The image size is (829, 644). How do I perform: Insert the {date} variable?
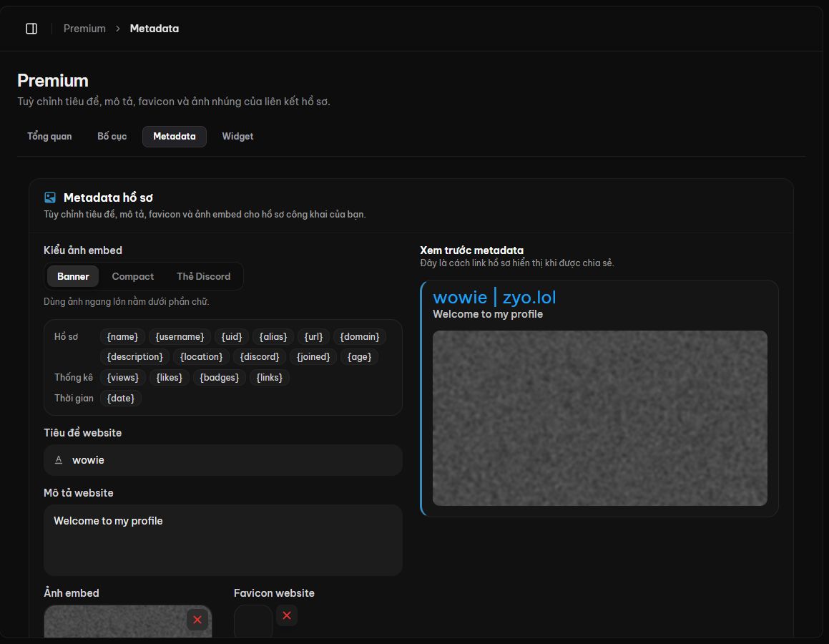pyautogui.click(x=121, y=398)
